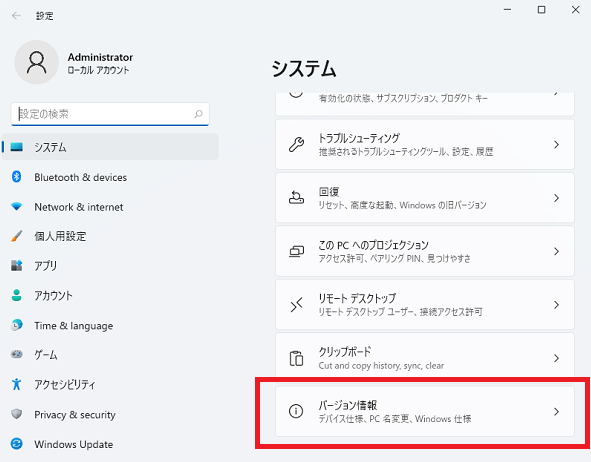Click the chevron on リモート デスクトップ row
Viewport: 591px width, 462px height.
click(x=556, y=304)
